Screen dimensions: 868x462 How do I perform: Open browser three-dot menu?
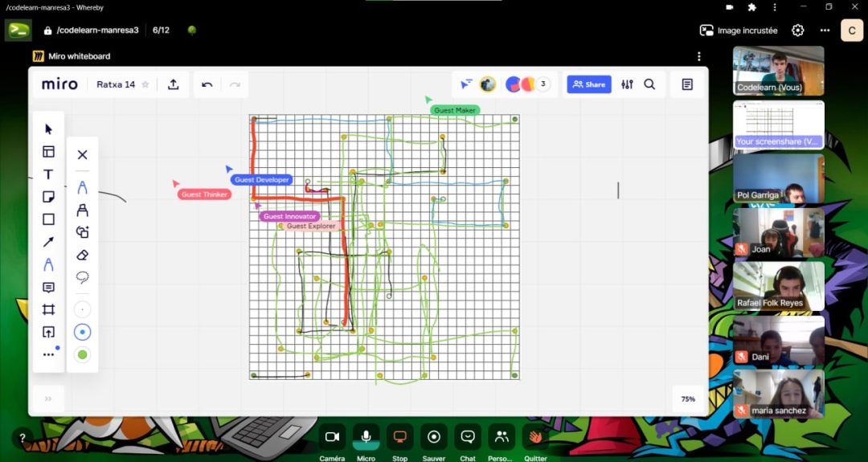coord(775,7)
